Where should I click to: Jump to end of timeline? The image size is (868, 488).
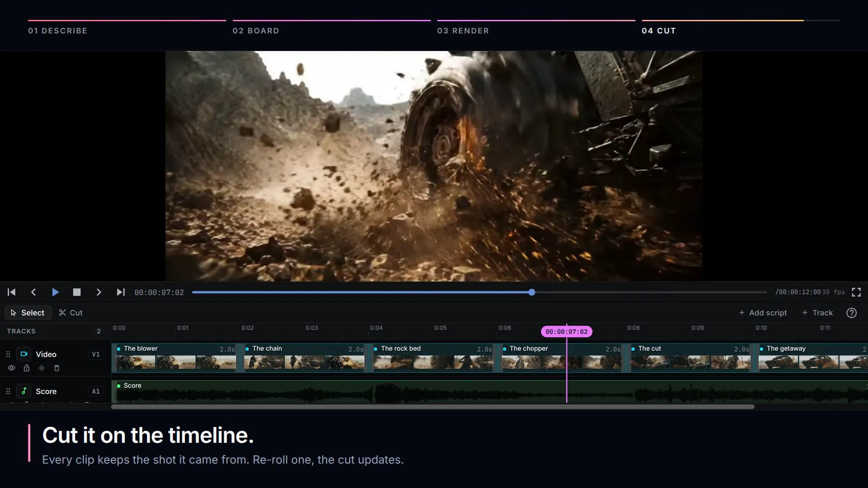point(120,292)
